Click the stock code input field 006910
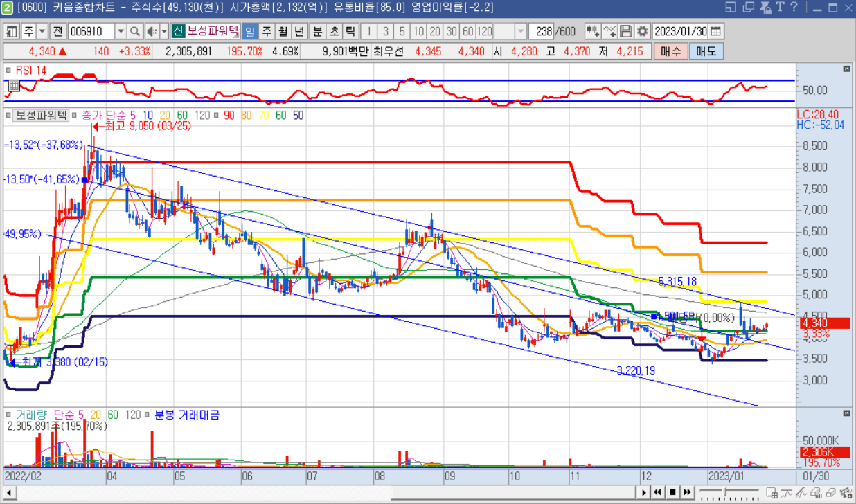 91,32
